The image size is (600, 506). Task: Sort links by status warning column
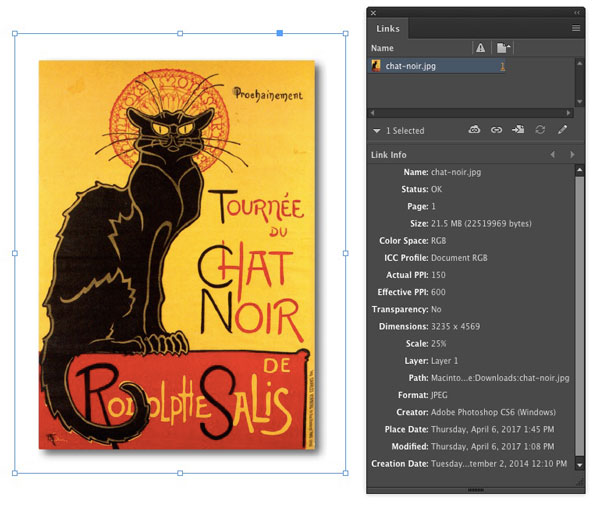(481, 48)
